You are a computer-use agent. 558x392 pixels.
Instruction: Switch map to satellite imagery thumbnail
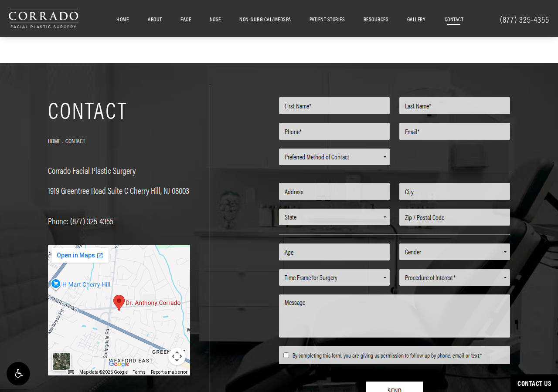pyautogui.click(x=61, y=362)
